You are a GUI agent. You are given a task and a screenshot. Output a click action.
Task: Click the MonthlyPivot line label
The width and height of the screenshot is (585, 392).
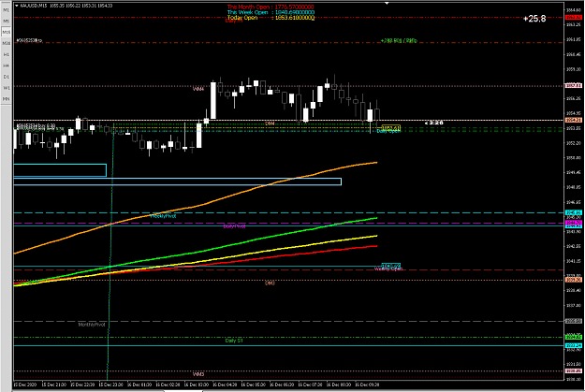pyautogui.click(x=92, y=325)
